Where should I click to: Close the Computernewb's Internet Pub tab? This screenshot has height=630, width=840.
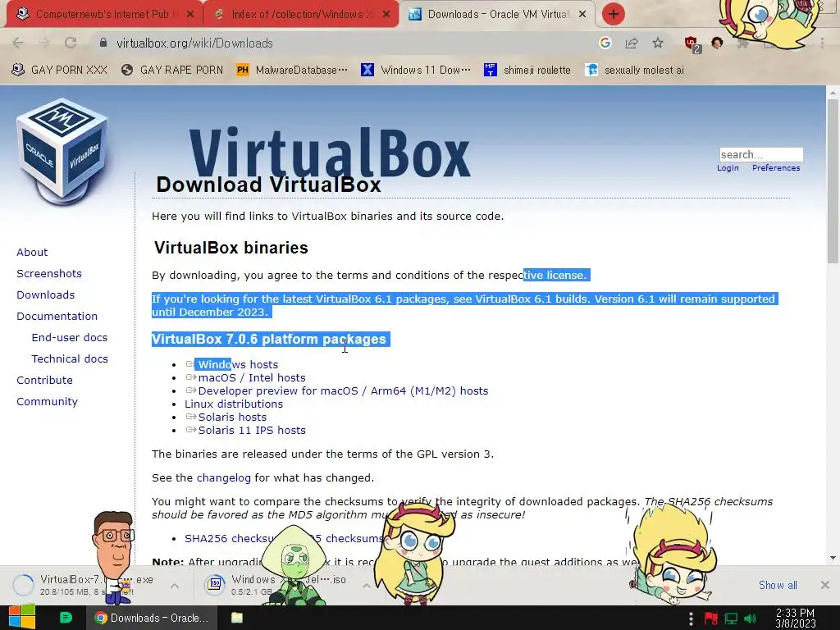click(x=190, y=15)
